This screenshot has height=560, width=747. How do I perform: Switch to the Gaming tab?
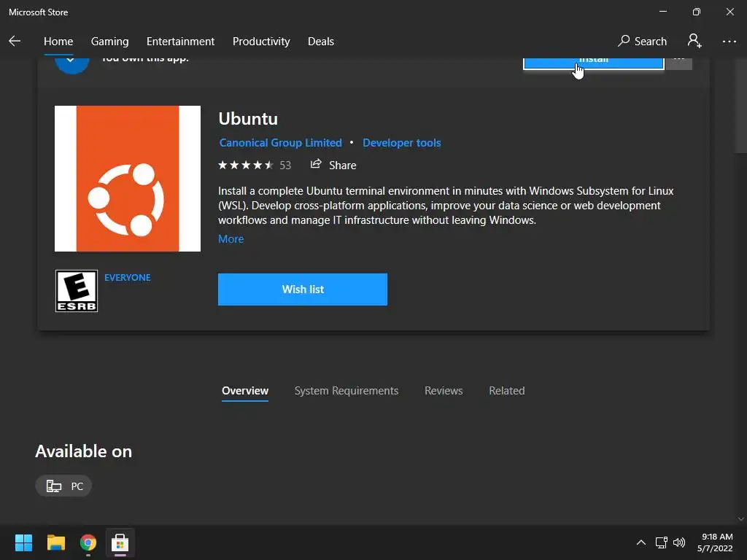(109, 42)
